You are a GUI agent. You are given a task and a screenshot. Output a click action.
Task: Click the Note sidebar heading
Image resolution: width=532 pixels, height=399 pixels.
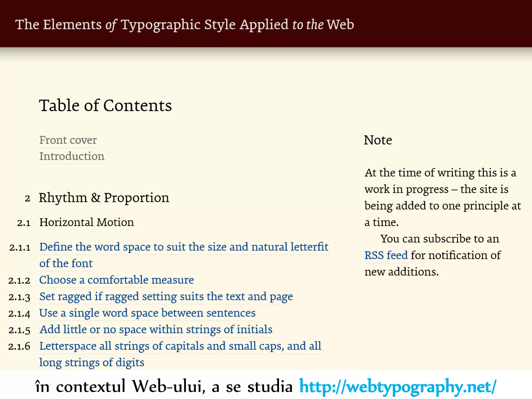pyautogui.click(x=378, y=140)
